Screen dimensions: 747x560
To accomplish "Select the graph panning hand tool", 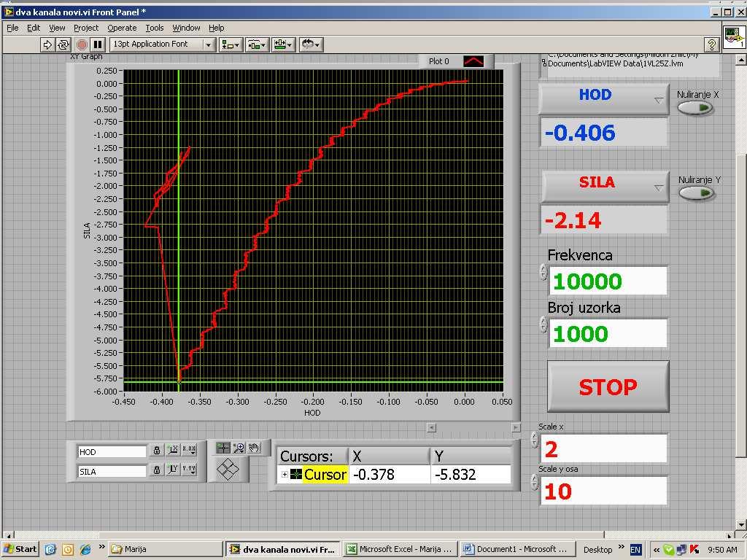I will pos(255,448).
